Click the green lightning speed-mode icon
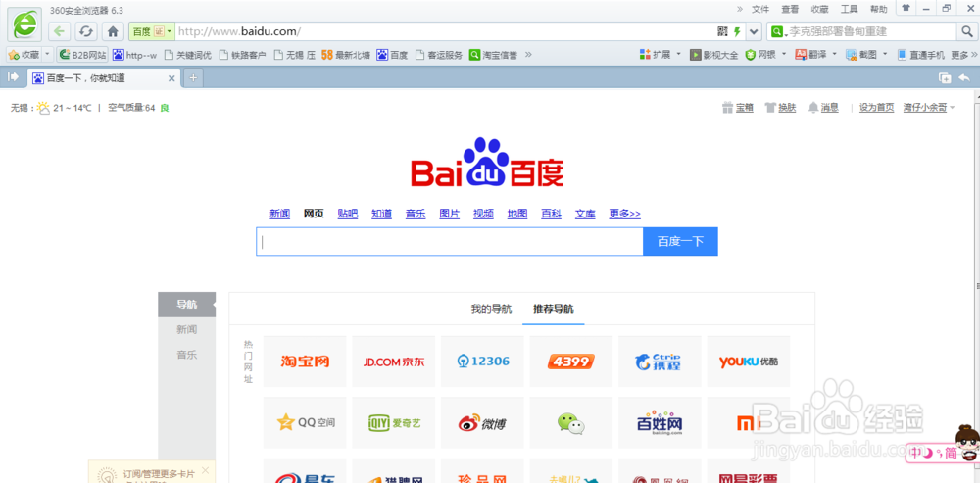This screenshot has width=980, height=483. click(737, 31)
